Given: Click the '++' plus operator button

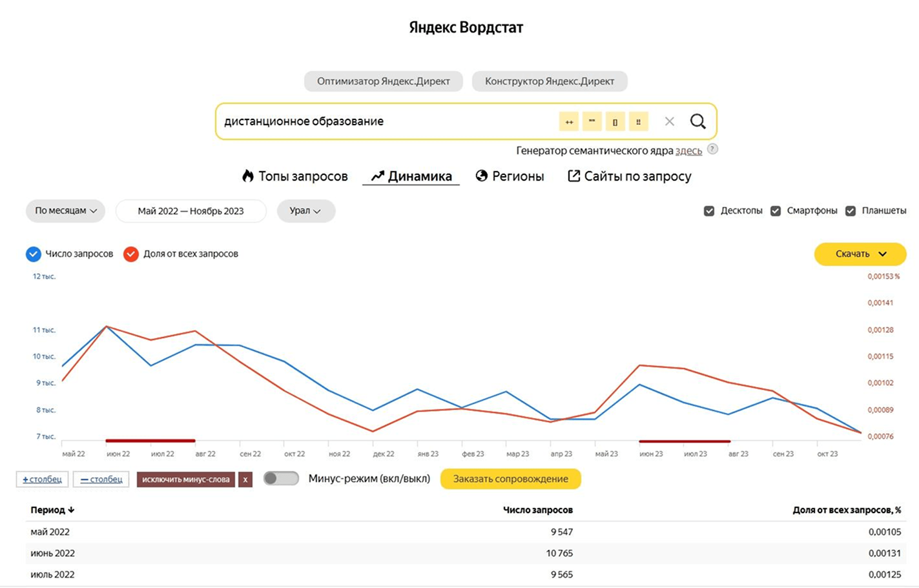Looking at the screenshot, I should (x=569, y=121).
